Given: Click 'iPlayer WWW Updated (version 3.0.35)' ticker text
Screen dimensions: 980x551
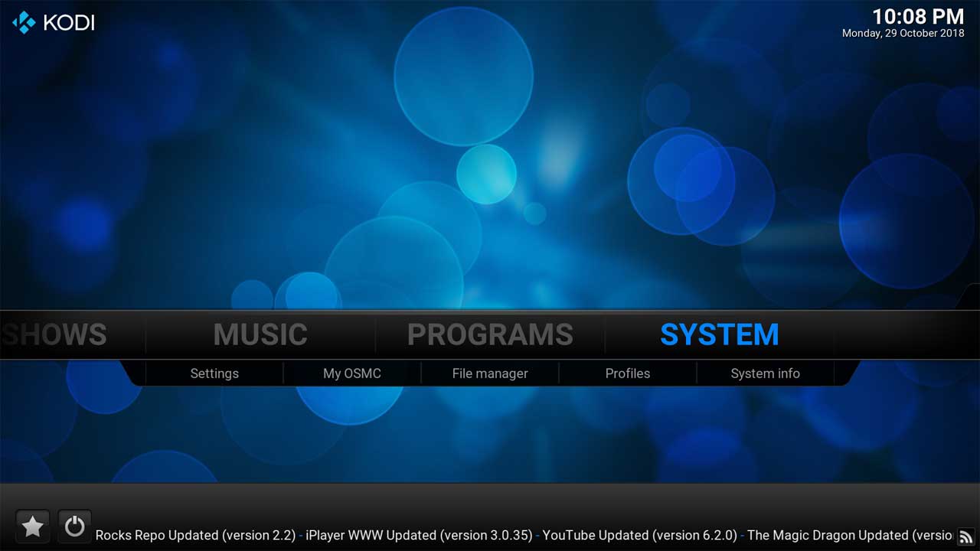Looking at the screenshot, I should [x=419, y=536].
